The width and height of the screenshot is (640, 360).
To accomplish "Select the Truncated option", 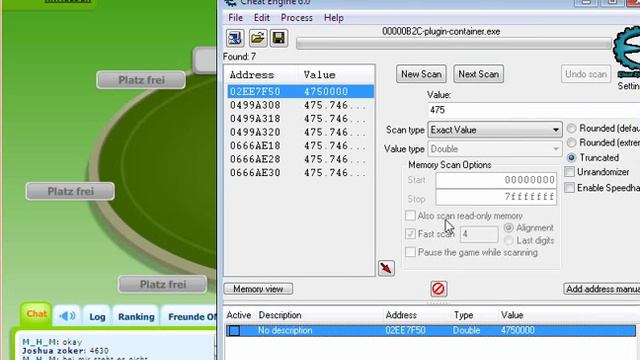I will (x=572, y=158).
